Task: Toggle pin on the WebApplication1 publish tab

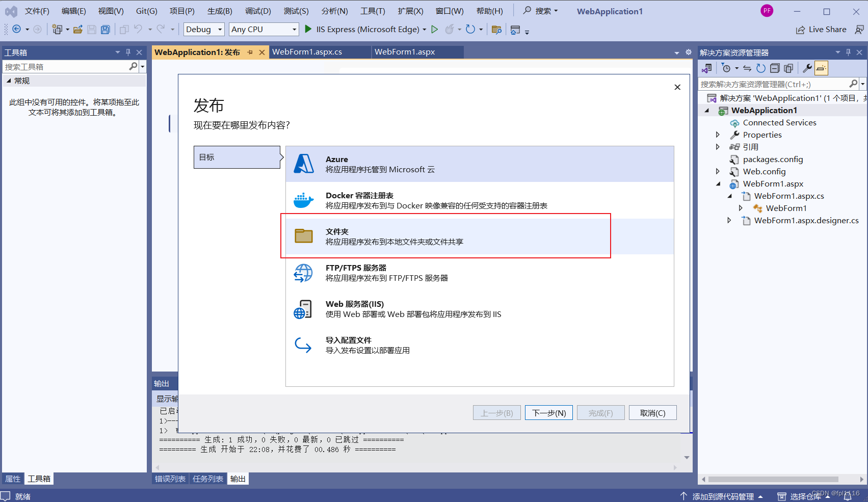Action: tap(250, 52)
